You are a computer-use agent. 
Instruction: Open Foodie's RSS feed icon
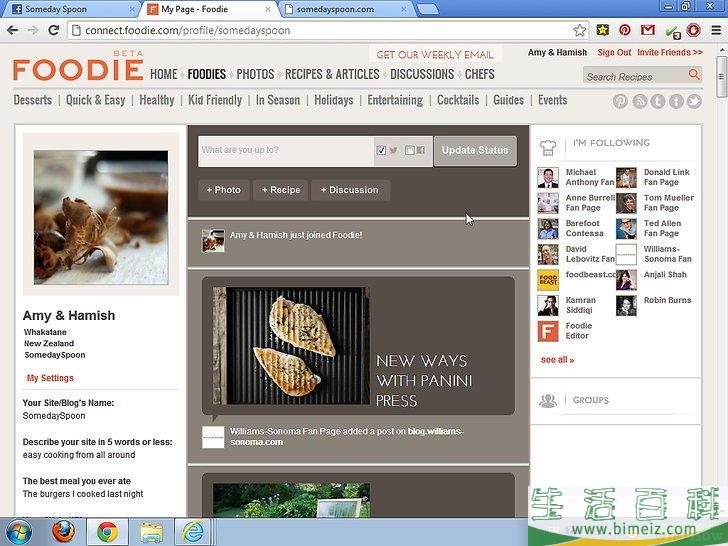tap(639, 101)
